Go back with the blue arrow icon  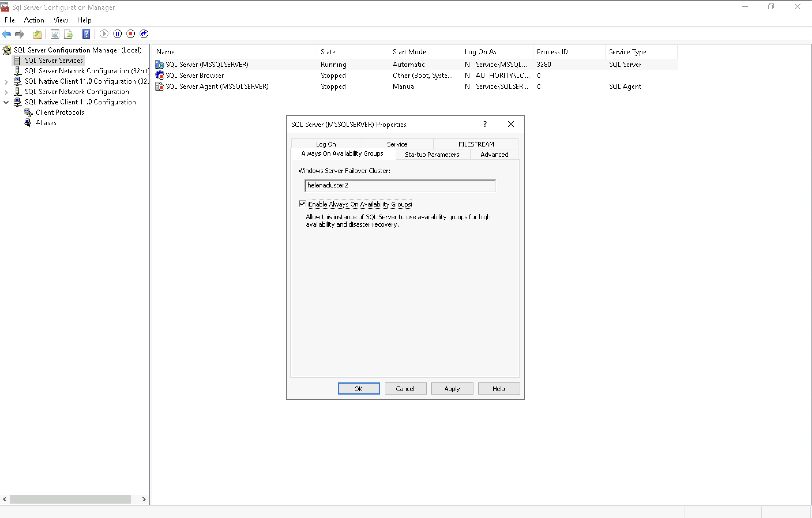pos(6,34)
